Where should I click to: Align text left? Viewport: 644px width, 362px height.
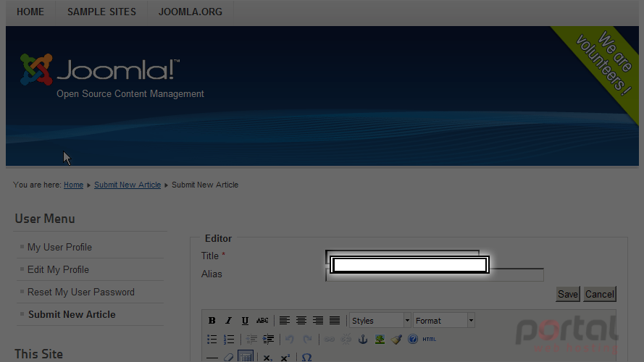pyautogui.click(x=284, y=321)
